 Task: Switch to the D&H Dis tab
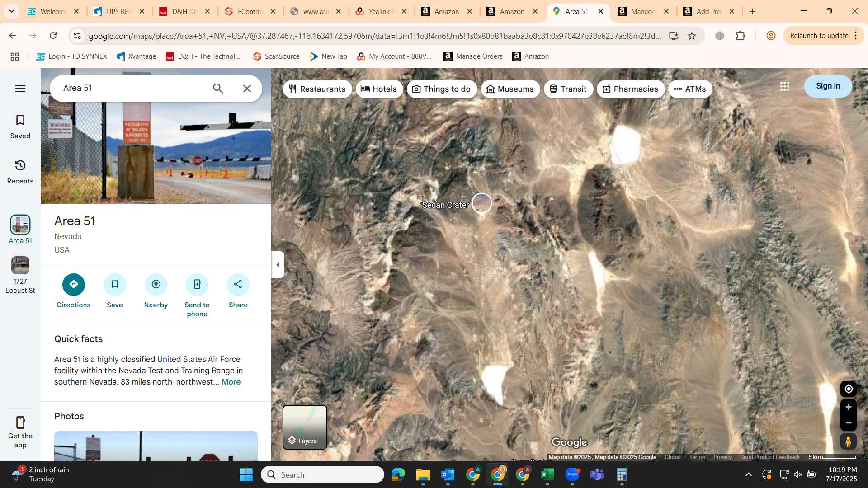[x=184, y=11]
